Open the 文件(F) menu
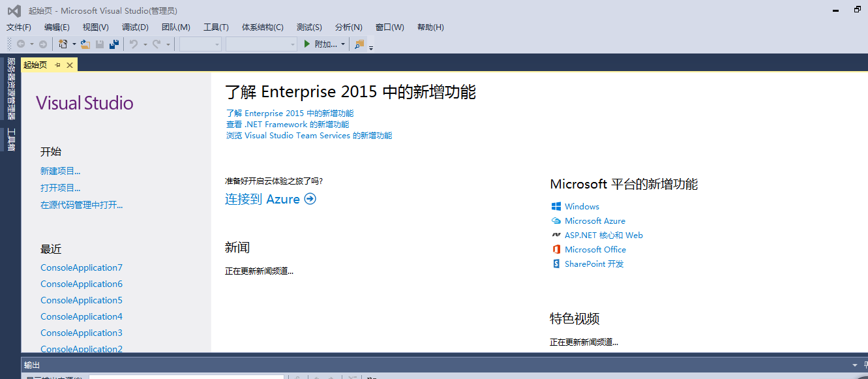This screenshot has height=379, width=868. 19,27
